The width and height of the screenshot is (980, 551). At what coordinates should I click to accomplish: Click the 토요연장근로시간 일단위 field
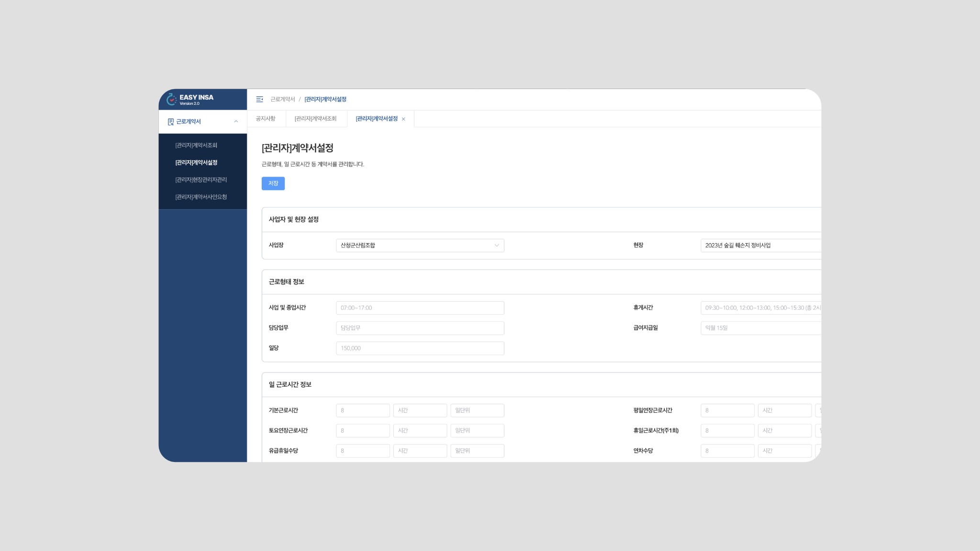pos(477,430)
